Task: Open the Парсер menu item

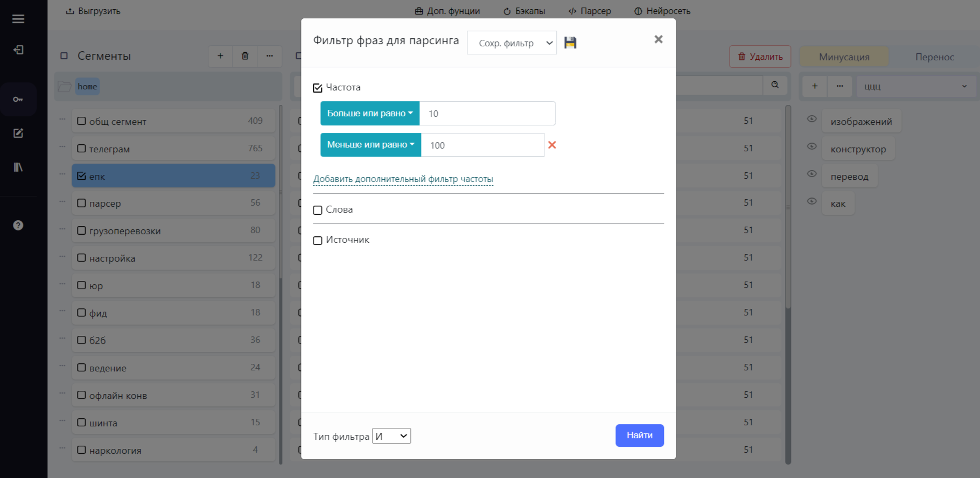Action: pyautogui.click(x=590, y=11)
